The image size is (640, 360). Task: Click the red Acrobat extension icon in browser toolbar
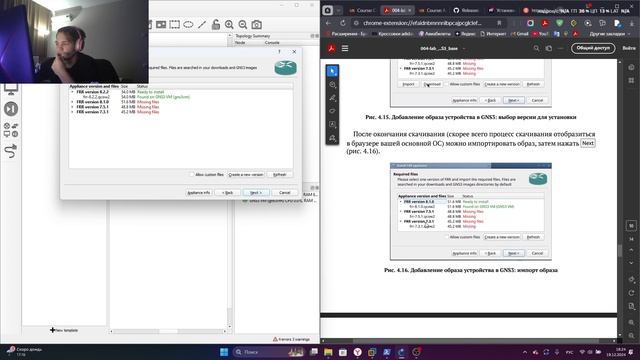pos(544,23)
